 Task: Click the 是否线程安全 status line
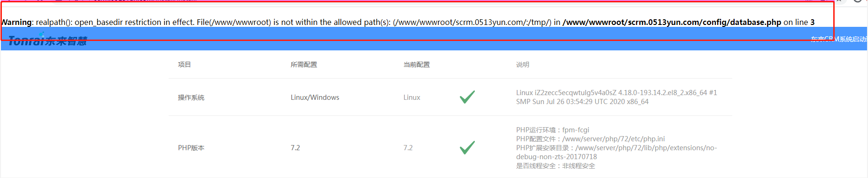coord(556,166)
